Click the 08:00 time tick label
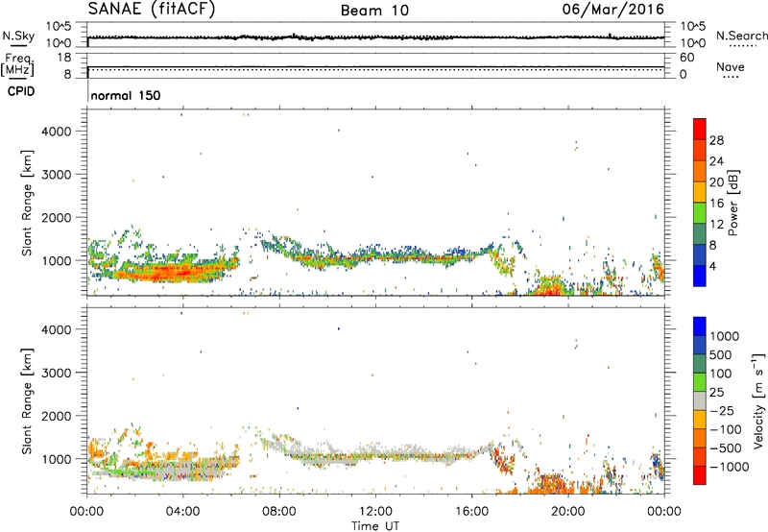Viewport: 768px width, 532px height. point(279,512)
